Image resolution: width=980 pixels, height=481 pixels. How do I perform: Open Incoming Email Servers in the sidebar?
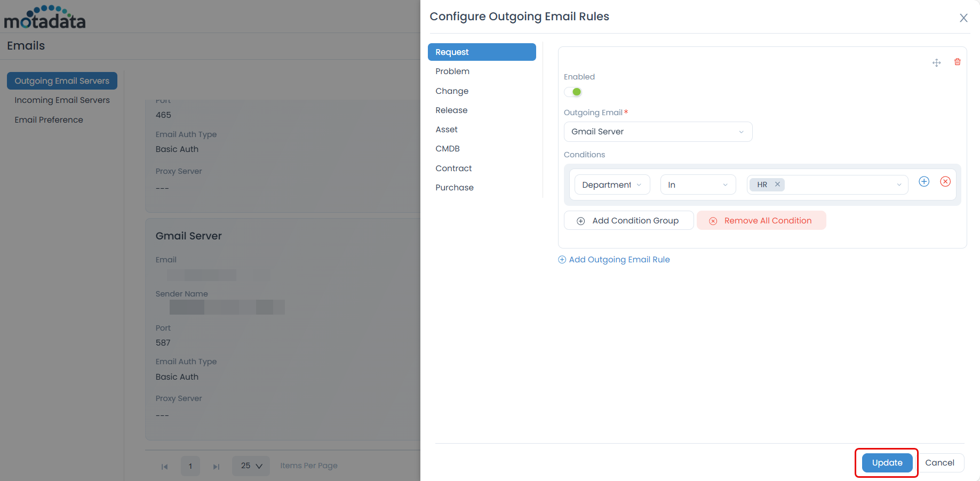[x=62, y=100]
